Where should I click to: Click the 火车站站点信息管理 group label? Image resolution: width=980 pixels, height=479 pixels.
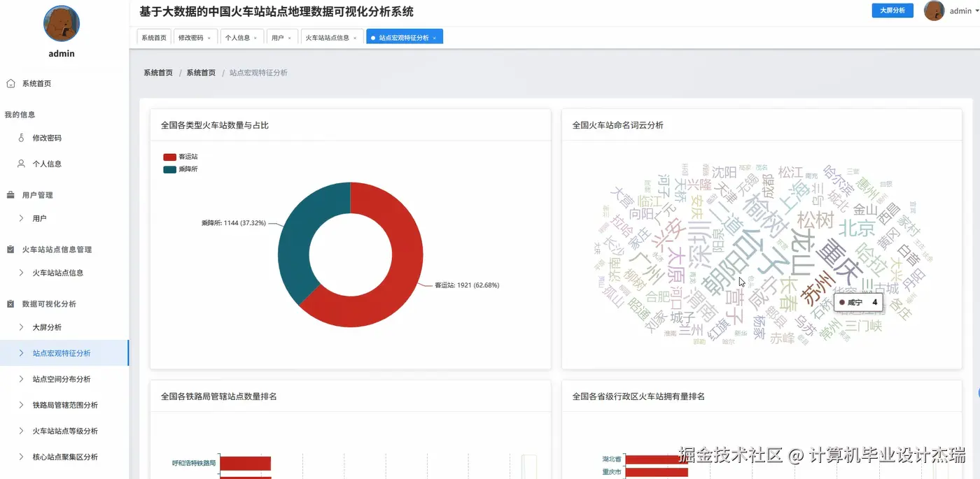(x=57, y=250)
